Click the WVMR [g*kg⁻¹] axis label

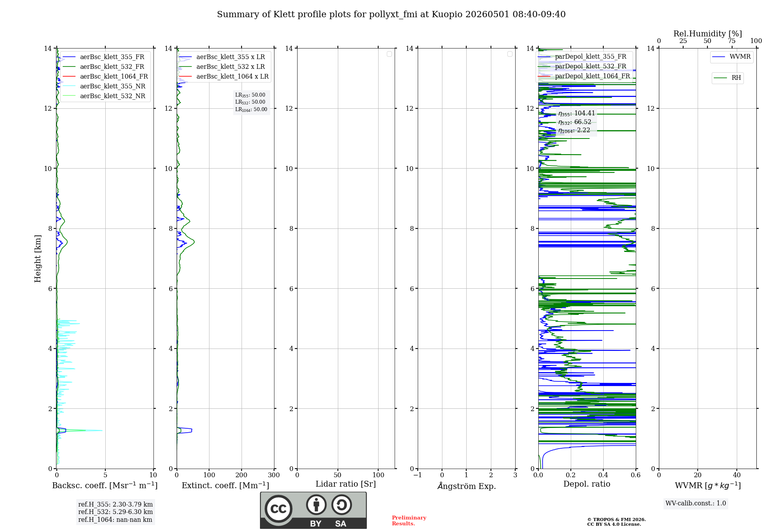pyautogui.click(x=708, y=485)
